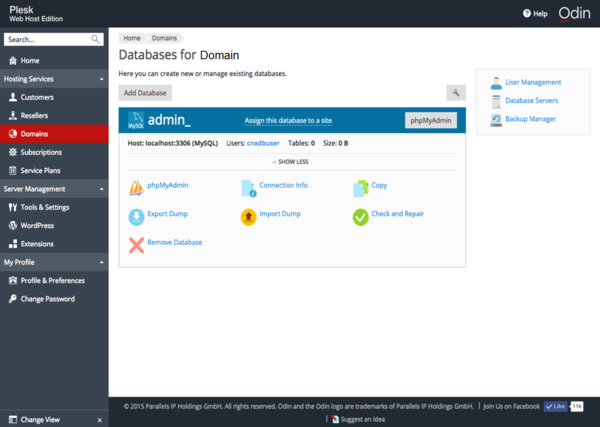The image size is (600, 427).
Task: Collapse the Server Management sidebar section
Action: coord(101,189)
